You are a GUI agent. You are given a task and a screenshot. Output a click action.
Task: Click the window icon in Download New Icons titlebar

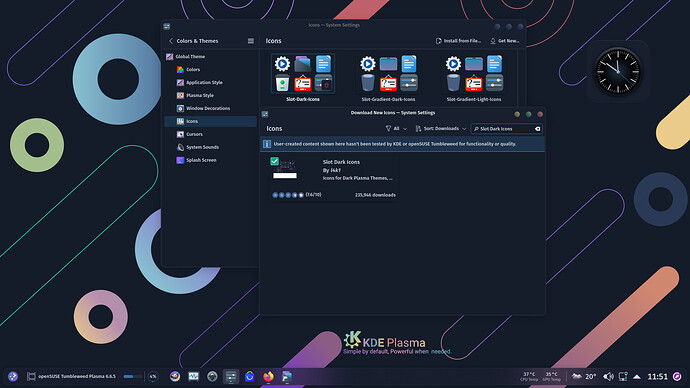click(x=265, y=114)
